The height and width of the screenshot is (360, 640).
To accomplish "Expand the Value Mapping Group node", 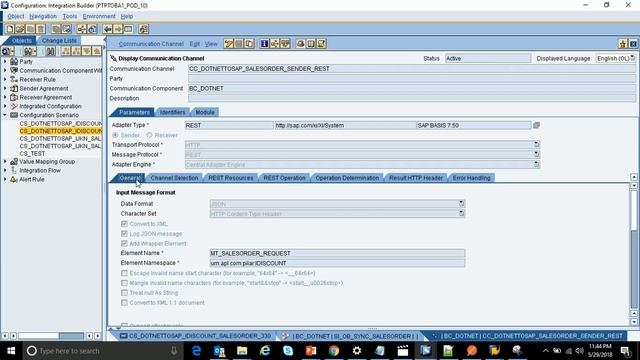I will (5, 162).
